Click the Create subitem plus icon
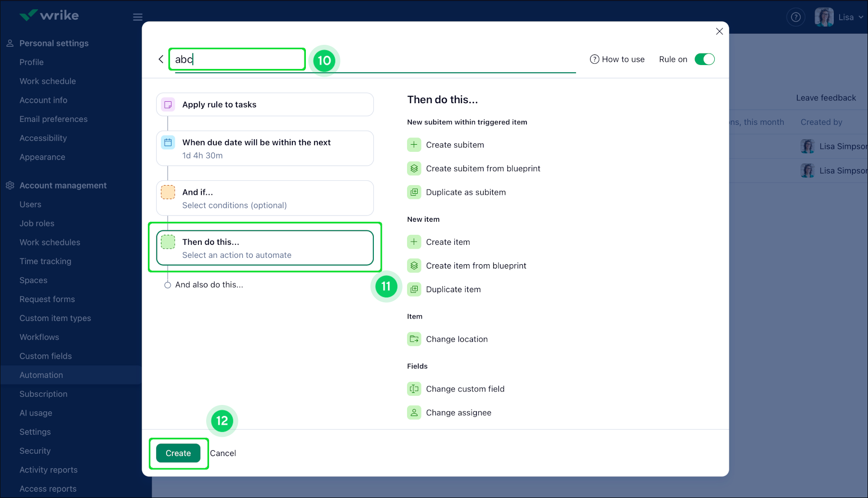 [x=414, y=145]
